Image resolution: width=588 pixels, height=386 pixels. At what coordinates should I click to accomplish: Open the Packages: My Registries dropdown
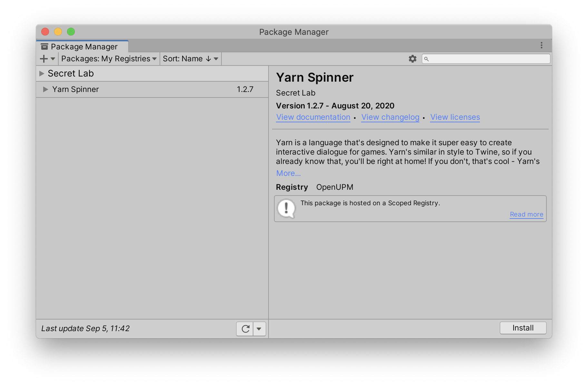click(109, 59)
